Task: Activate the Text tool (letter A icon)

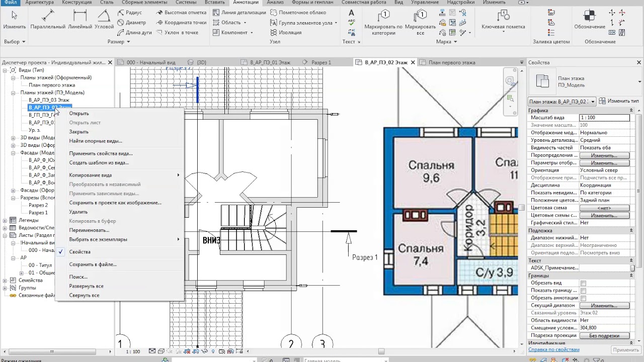Action: 351,13
